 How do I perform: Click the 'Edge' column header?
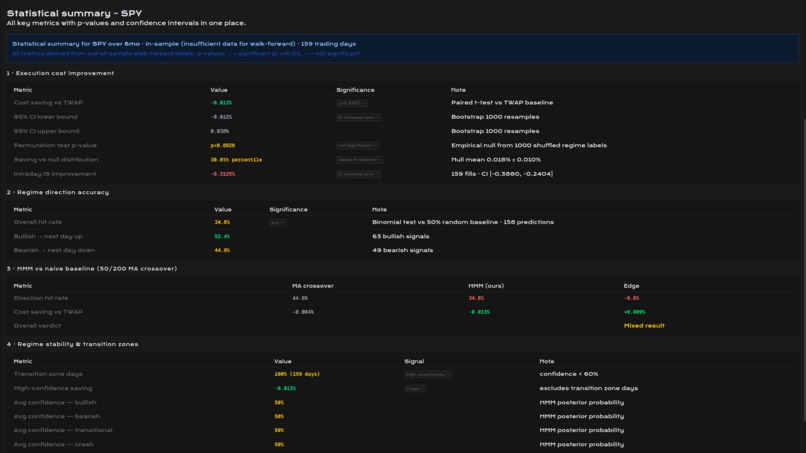[631, 286]
